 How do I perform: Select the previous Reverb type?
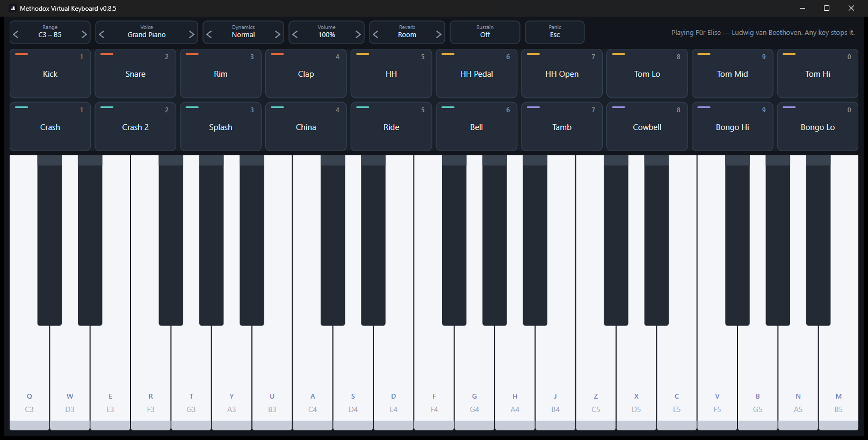[x=376, y=34]
